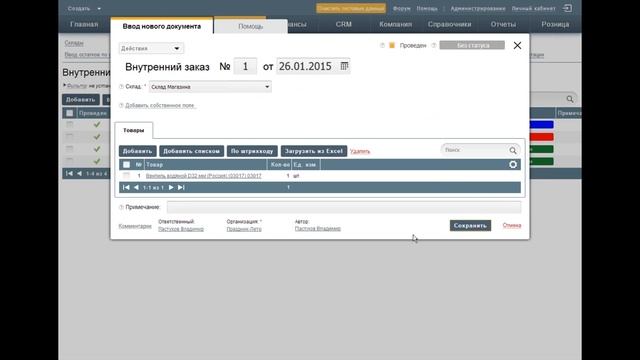Viewport: 640px width, 360px height.
Task: Click the Отмена link
Action: click(512, 225)
